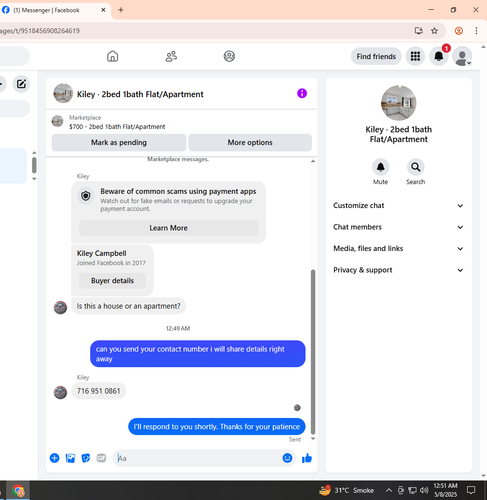This screenshot has width=487, height=500.
Task: Click the chat scrollbar up arrow
Action: [313, 161]
